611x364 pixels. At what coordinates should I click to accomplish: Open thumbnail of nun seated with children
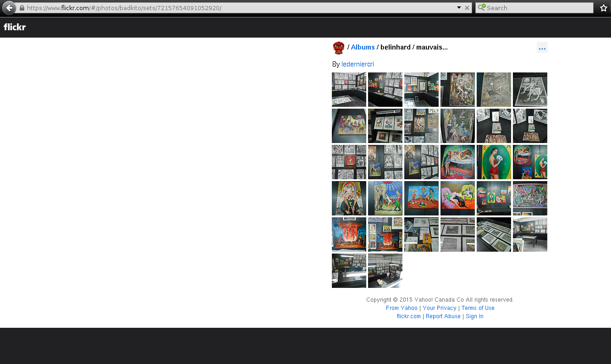tap(457, 126)
